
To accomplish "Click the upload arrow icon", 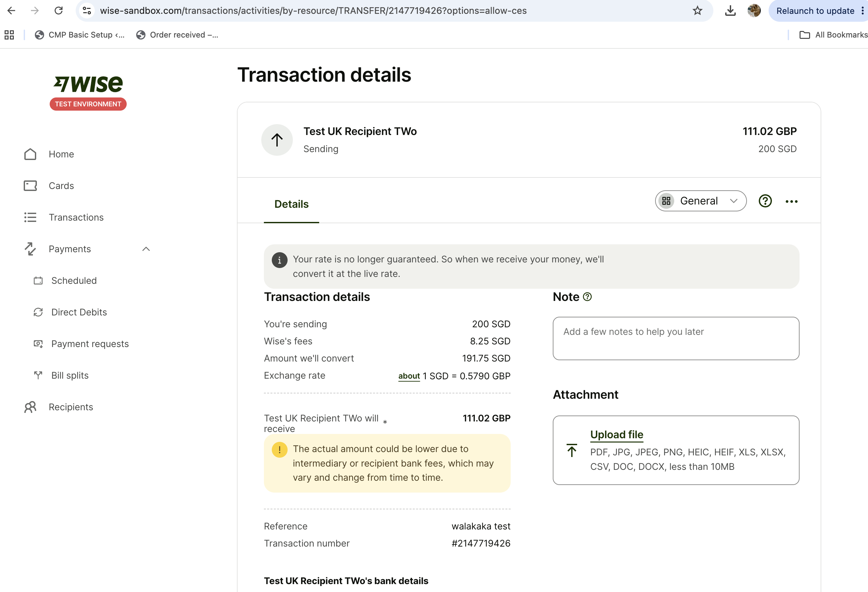I will tap(572, 450).
